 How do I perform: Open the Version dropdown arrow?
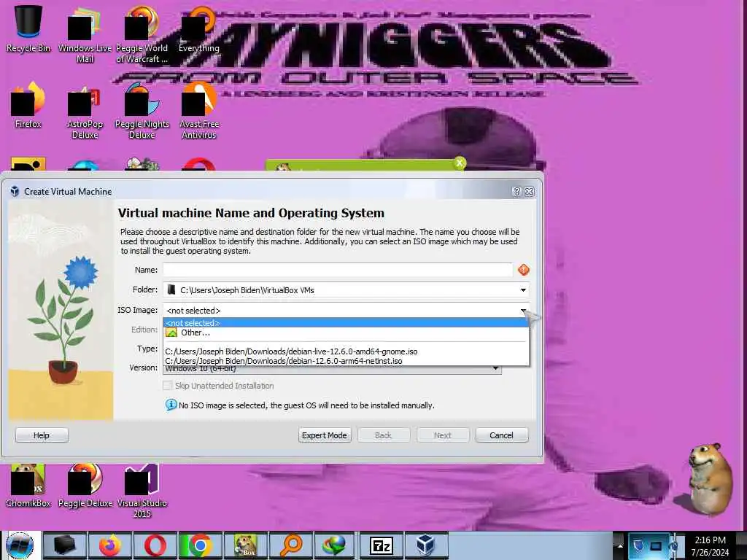(495, 368)
